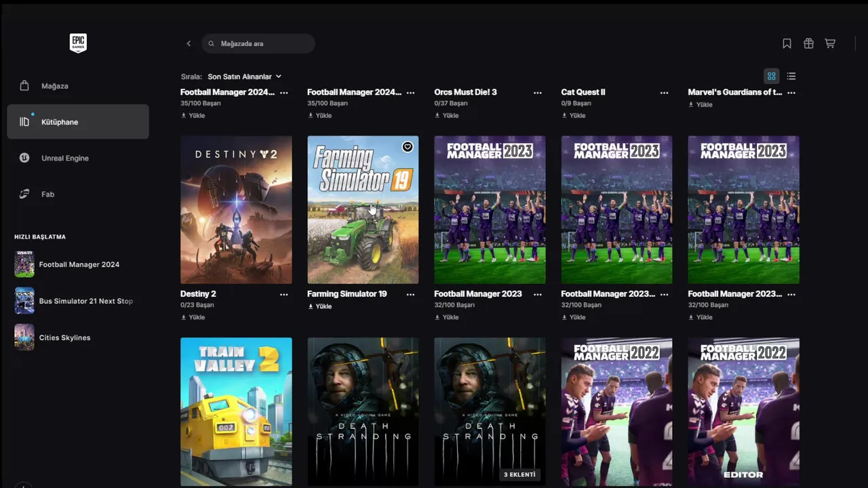
Task: Open Football Manager 2022 Editor cover
Action: click(743, 411)
